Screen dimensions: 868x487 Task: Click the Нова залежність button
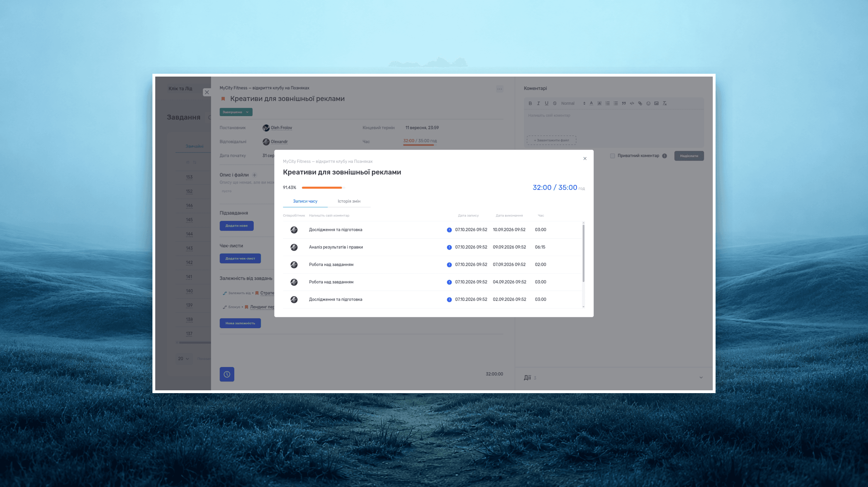tap(240, 323)
